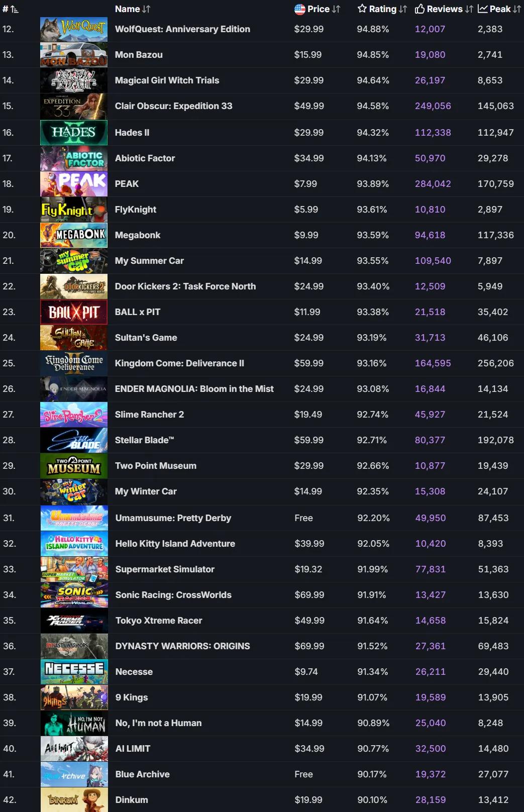The image size is (524, 812).
Task: Open the Stellar Blade cover image
Action: (x=74, y=440)
